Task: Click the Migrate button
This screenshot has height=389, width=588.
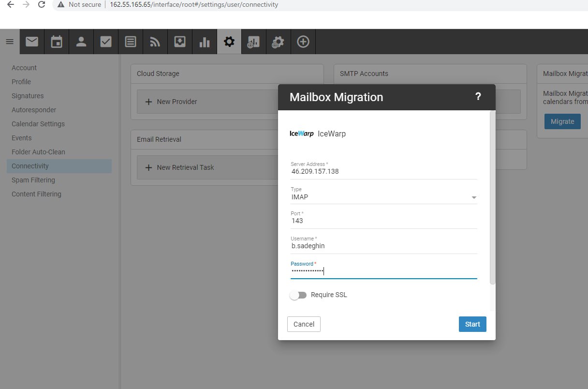Action: point(562,121)
